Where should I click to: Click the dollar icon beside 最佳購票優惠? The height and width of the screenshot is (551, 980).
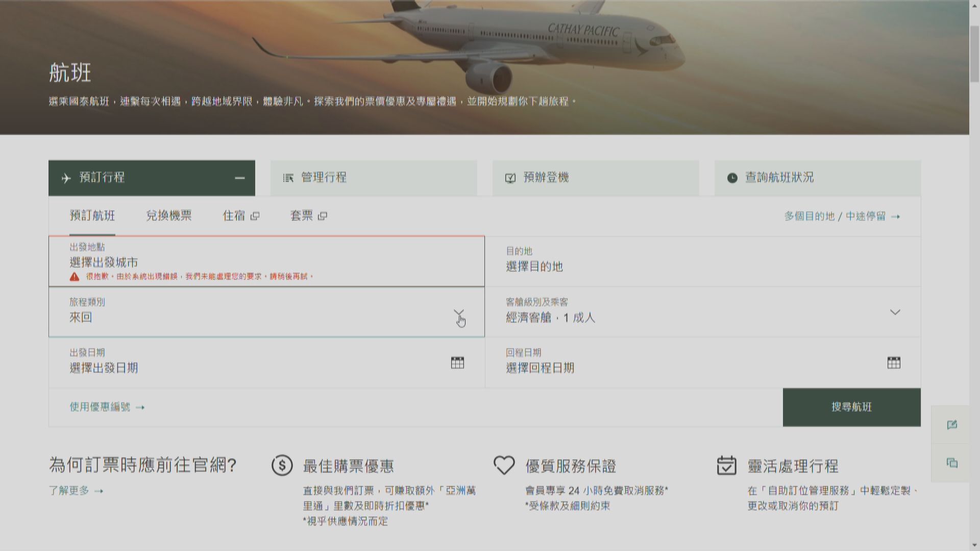pyautogui.click(x=282, y=465)
